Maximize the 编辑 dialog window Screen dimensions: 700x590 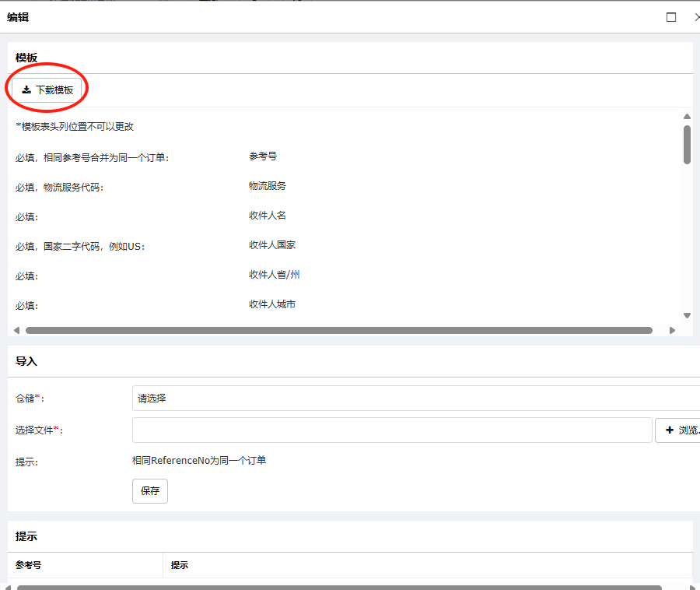[x=671, y=17]
